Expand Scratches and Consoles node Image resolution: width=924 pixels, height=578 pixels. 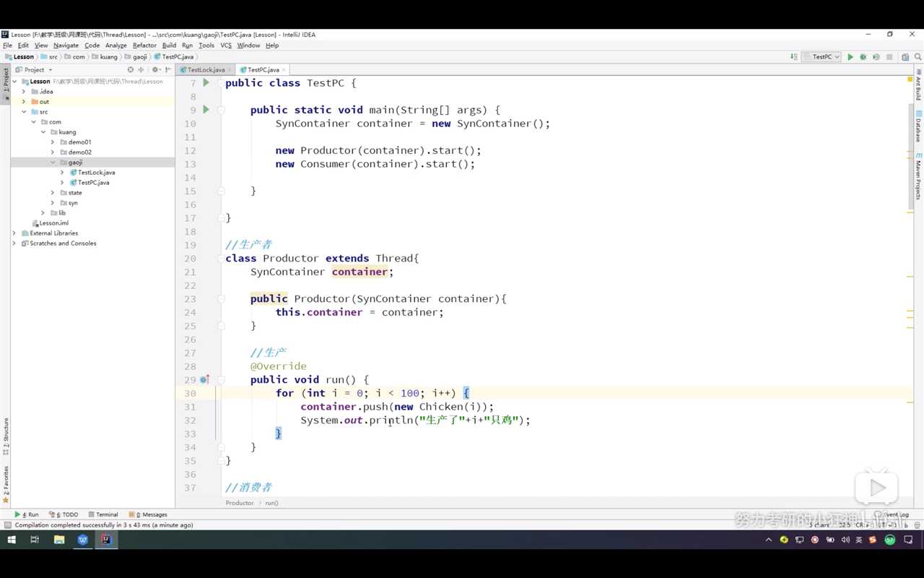pos(14,243)
